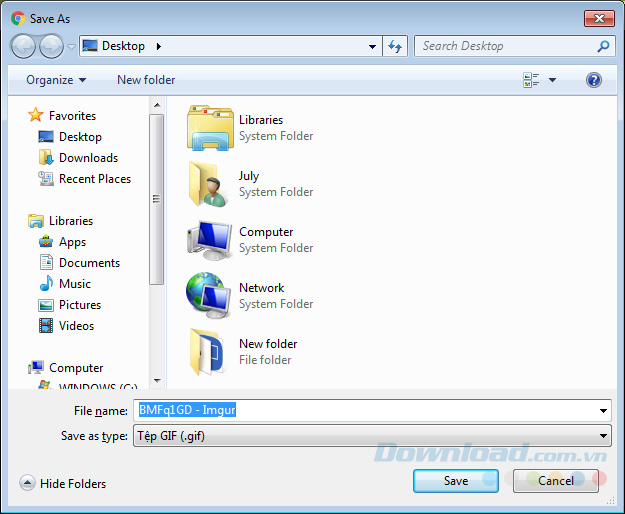The height and width of the screenshot is (514, 625).
Task: Click the search magnifier icon
Action: pyautogui.click(x=603, y=46)
